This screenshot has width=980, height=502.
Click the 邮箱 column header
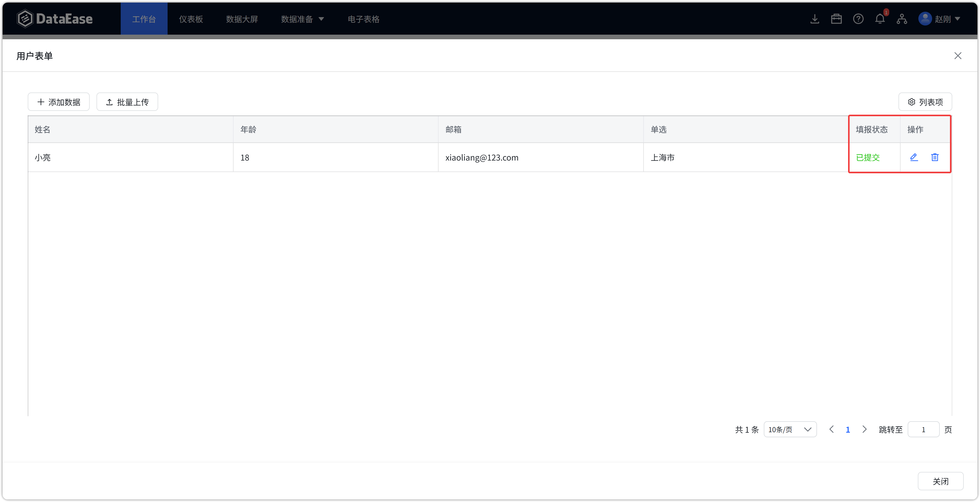point(541,129)
